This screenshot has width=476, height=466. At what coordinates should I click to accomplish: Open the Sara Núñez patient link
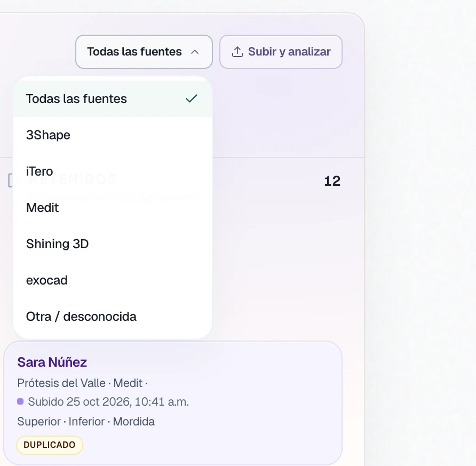point(52,362)
